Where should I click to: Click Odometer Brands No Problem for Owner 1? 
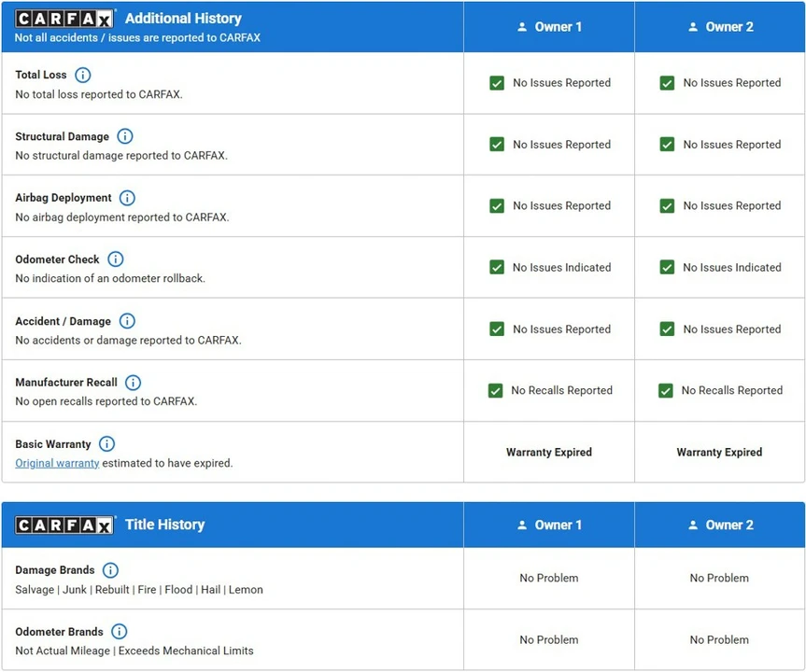(549, 639)
